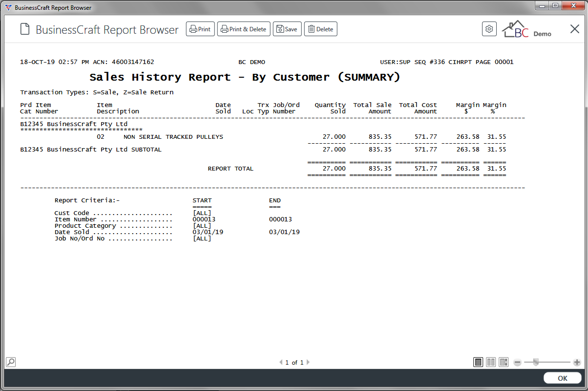The width and height of the screenshot is (588, 391).
Task: Click the 'B12345 BusinessCraft Pty Ltd' customer heading row
Action: pos(74,124)
